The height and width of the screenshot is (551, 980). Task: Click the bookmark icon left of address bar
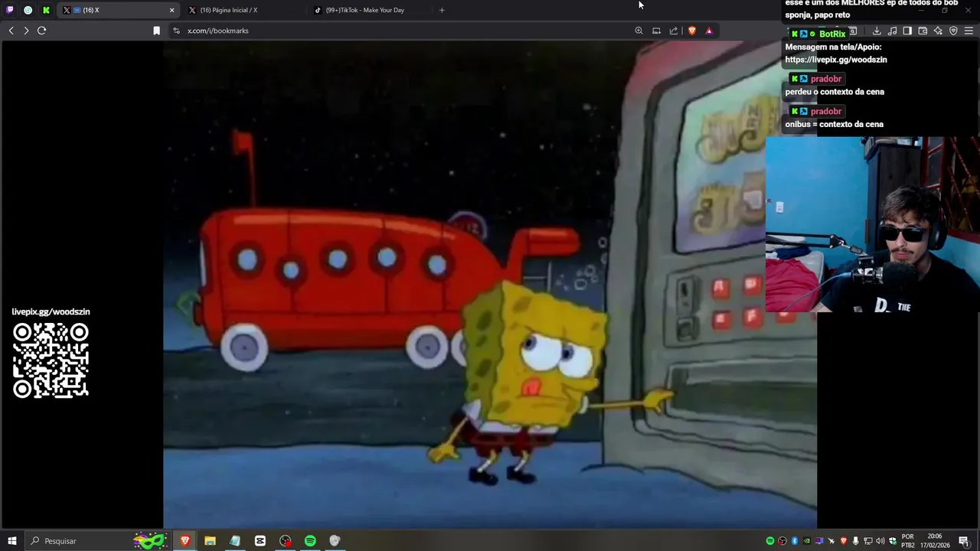(156, 31)
